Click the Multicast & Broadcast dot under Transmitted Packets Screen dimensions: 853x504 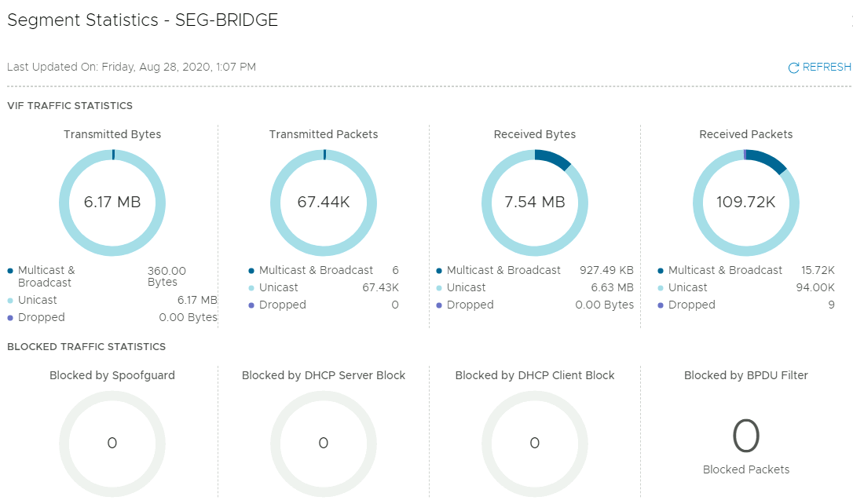pyautogui.click(x=251, y=270)
